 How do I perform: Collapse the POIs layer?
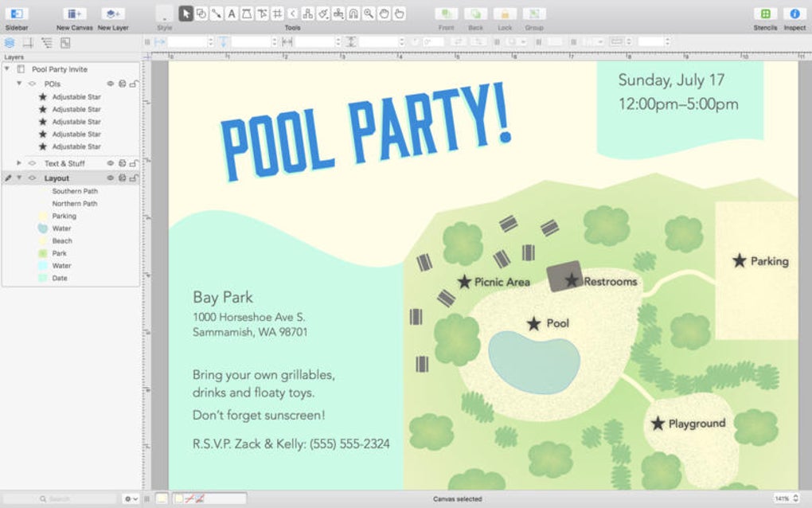(19, 84)
